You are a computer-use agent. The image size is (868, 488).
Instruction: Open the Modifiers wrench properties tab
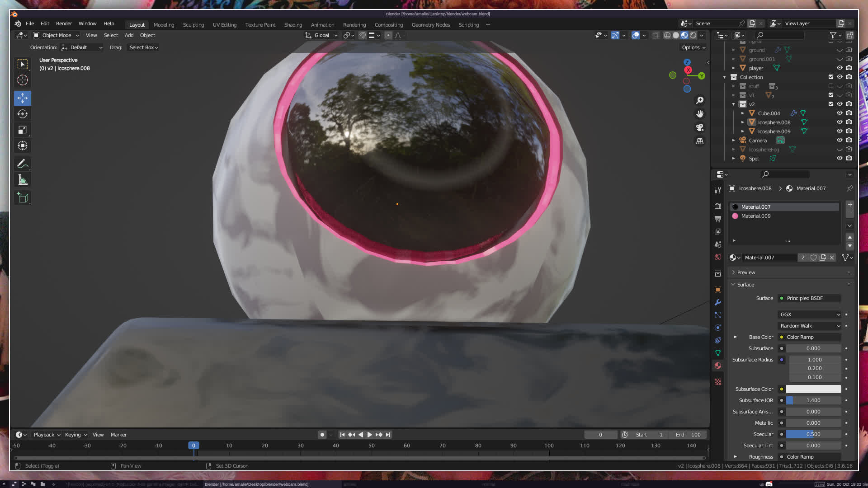tap(718, 302)
